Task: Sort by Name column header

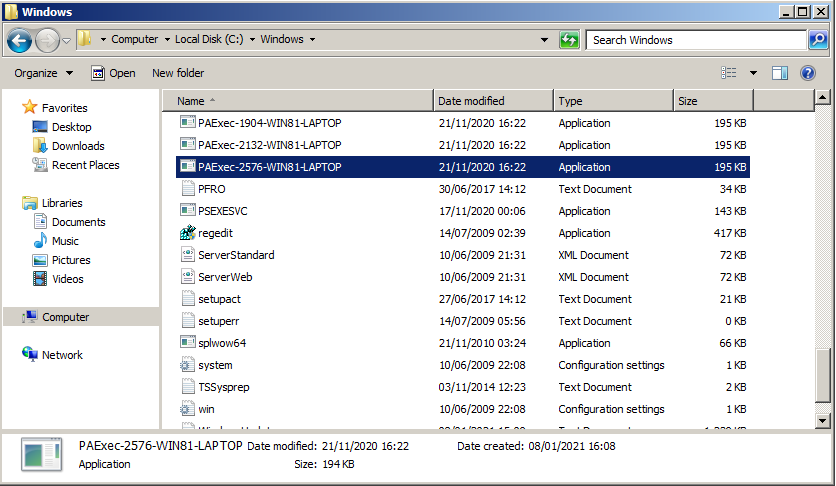Action: 298,101
